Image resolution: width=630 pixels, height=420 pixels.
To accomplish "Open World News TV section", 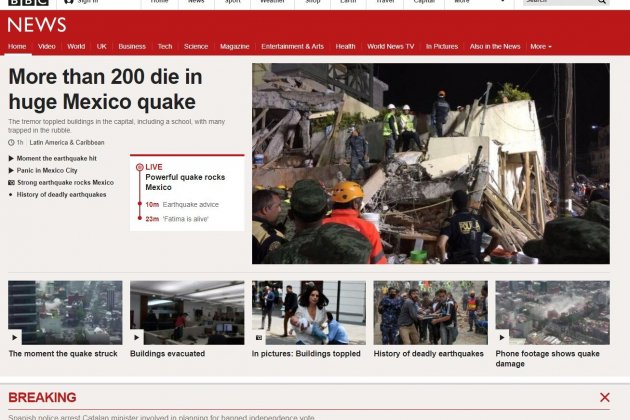I will 391,47.
